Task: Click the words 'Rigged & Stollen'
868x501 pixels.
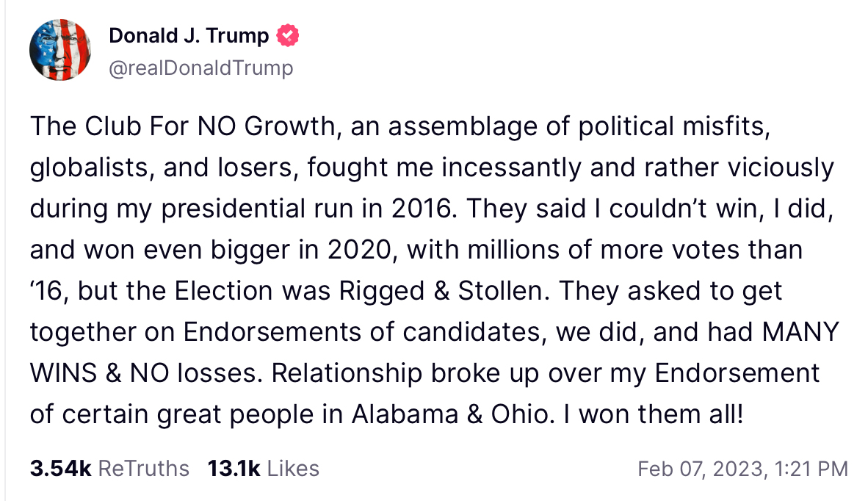Action: [x=441, y=291]
